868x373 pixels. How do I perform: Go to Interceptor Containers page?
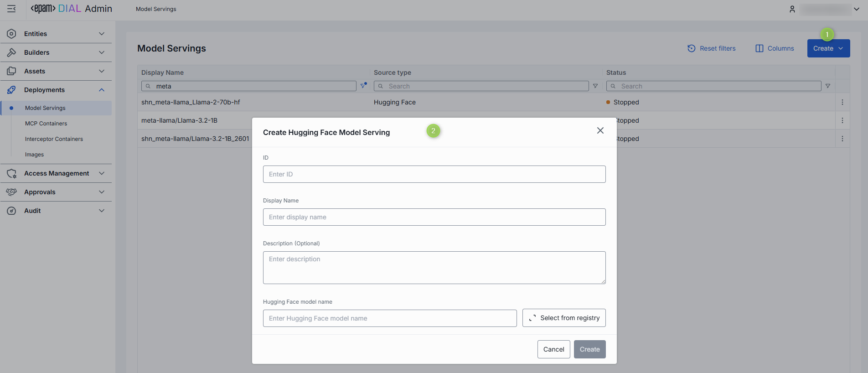(x=54, y=139)
